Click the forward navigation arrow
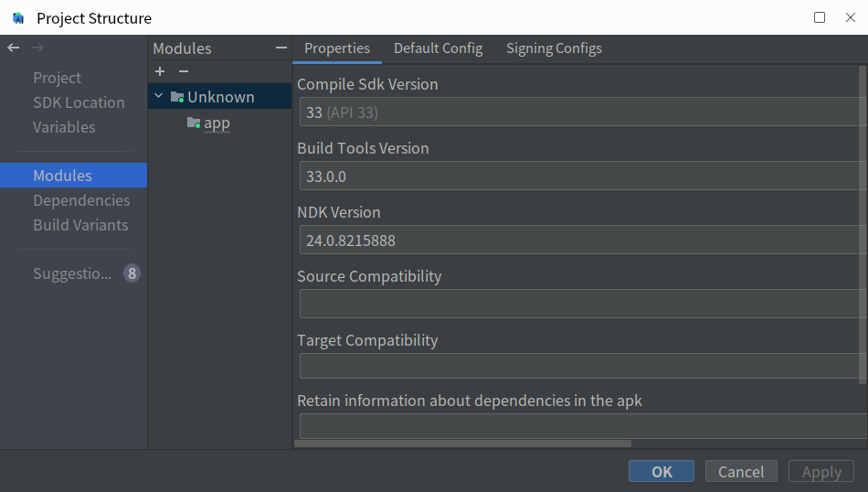The width and height of the screenshot is (868, 492). tap(37, 48)
